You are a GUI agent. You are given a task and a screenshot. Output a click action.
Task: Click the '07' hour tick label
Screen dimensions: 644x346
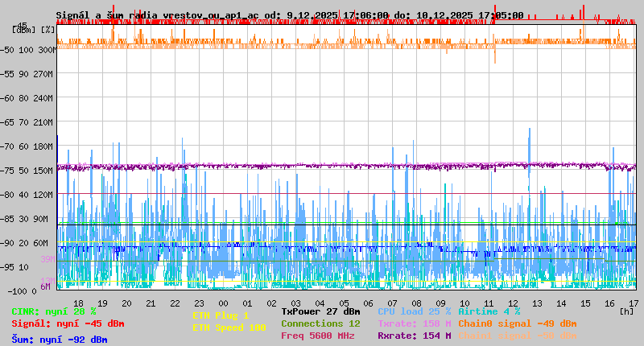click(392, 303)
